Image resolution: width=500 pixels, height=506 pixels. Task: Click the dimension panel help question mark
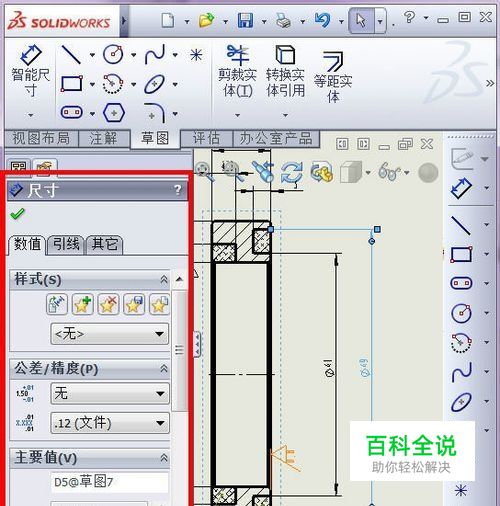pos(178,190)
